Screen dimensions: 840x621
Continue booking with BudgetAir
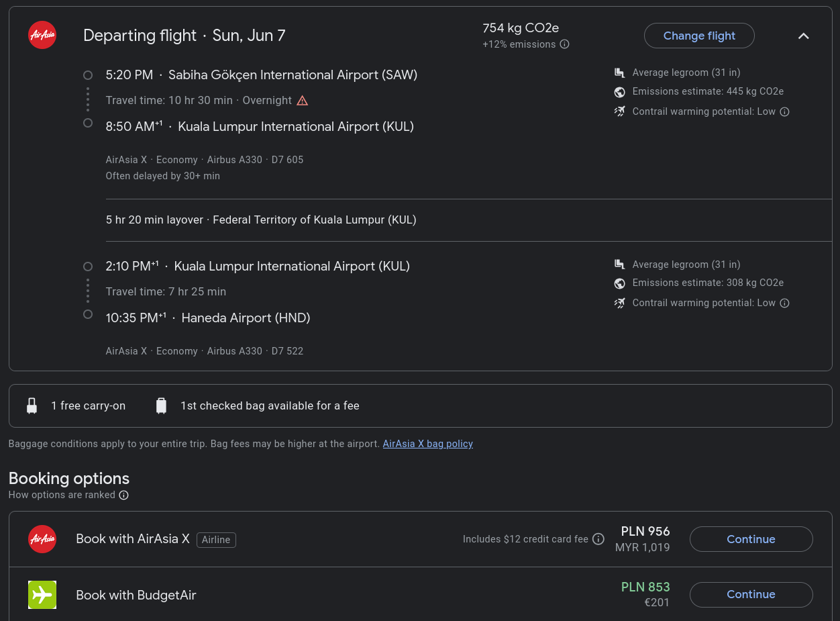tap(751, 594)
